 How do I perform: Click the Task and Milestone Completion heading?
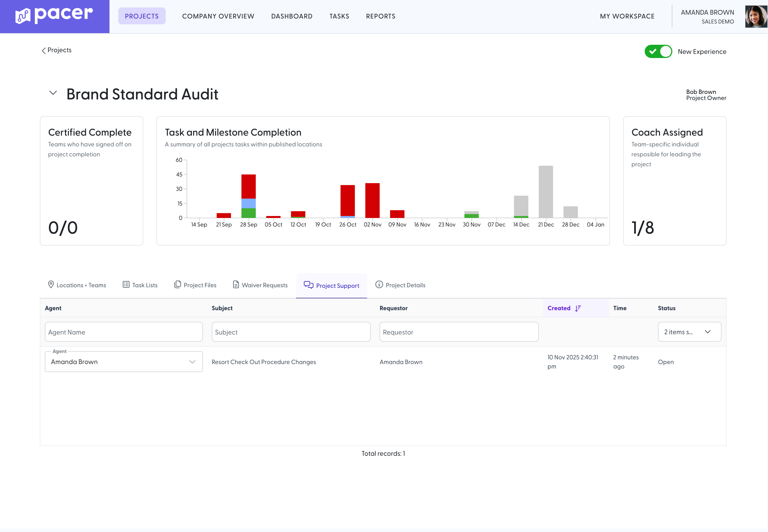click(x=233, y=132)
